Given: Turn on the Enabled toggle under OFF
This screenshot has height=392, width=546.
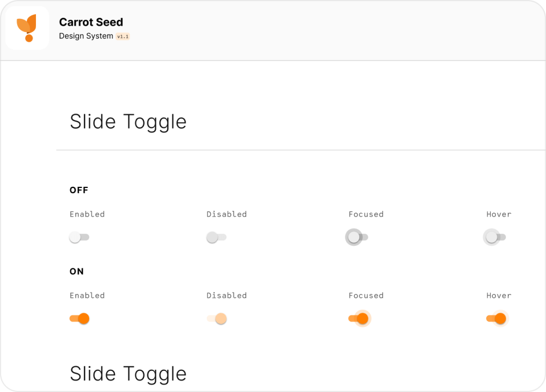Looking at the screenshot, I should [x=79, y=237].
